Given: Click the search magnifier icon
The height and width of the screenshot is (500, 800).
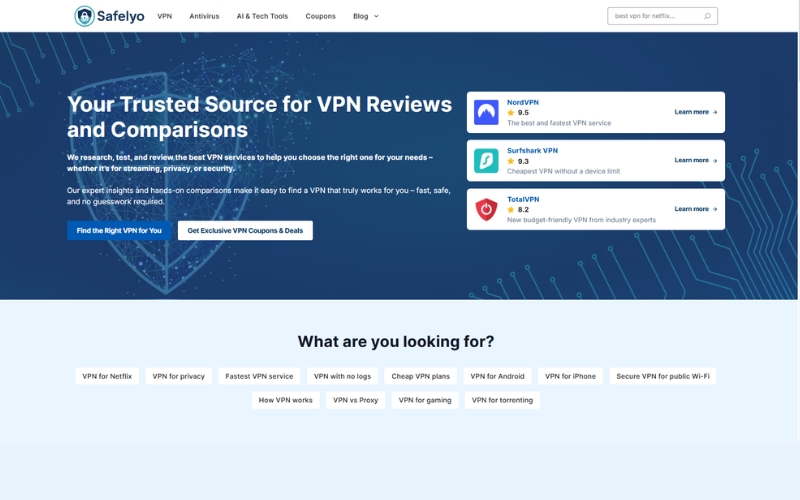Looking at the screenshot, I should (x=707, y=16).
